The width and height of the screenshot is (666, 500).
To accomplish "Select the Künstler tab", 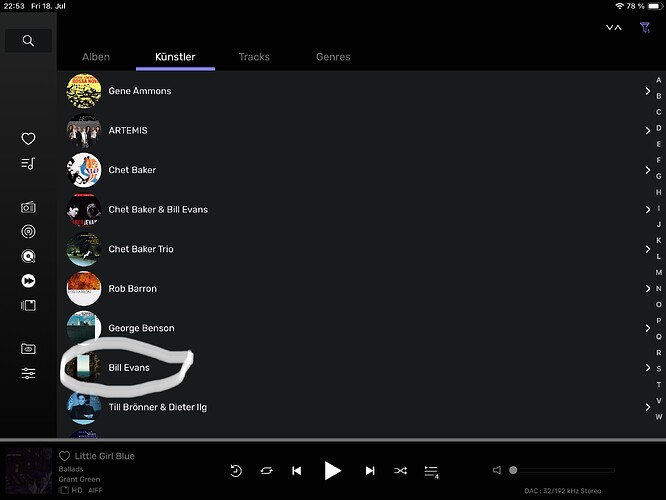I will pyautogui.click(x=175, y=57).
